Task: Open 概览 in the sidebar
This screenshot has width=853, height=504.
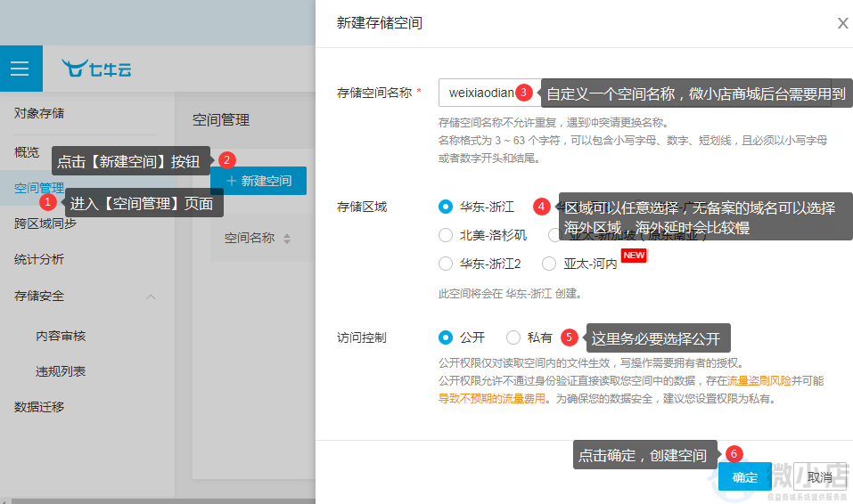Action: 27,152
